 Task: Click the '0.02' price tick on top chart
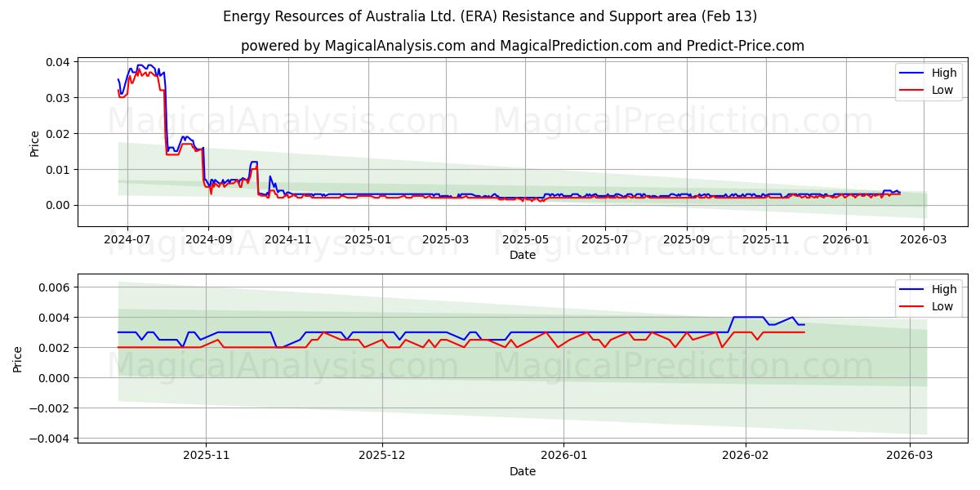(60, 134)
